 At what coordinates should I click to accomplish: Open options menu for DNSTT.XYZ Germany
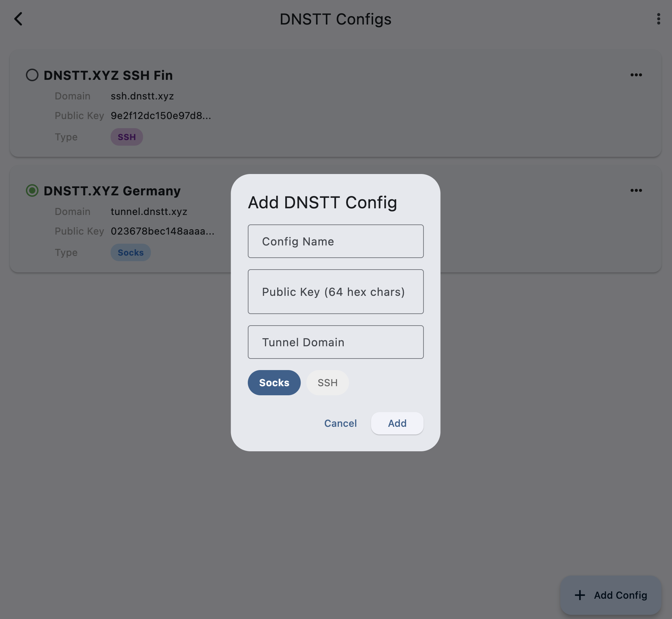click(636, 190)
